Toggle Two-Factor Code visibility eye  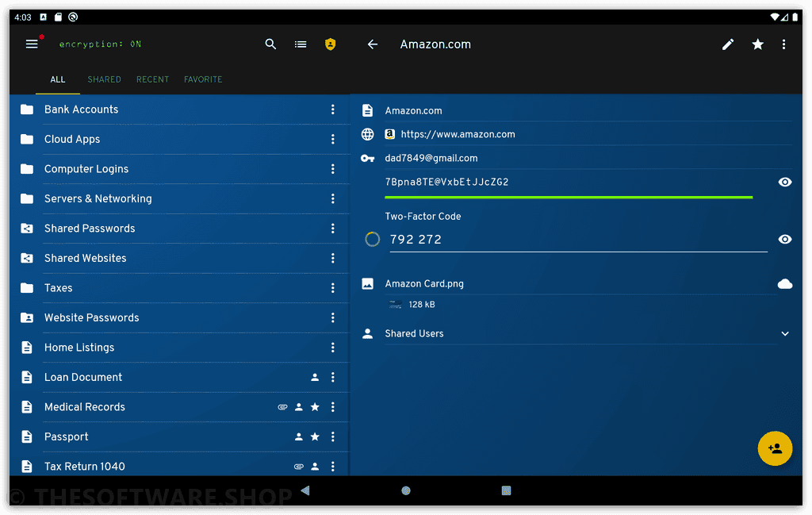tap(784, 240)
